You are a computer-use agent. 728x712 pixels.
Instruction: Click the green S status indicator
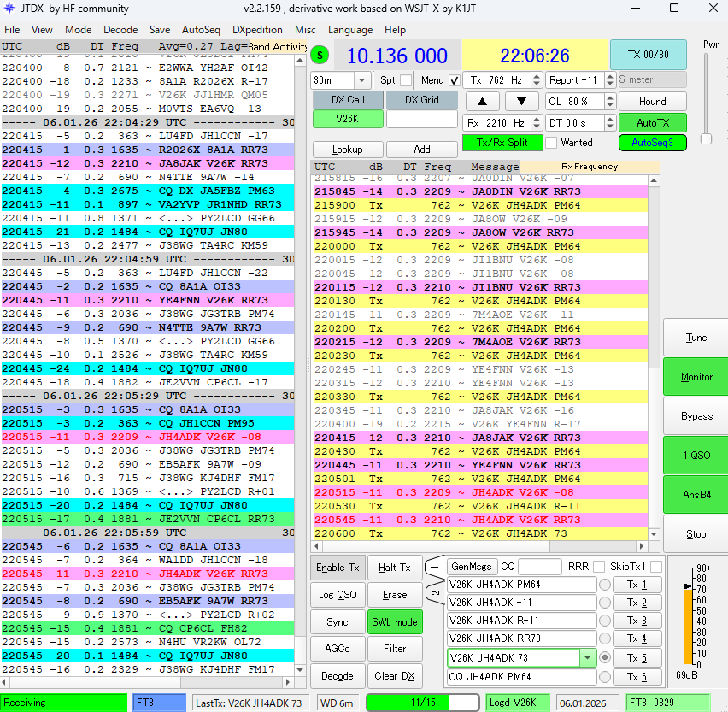click(320, 56)
